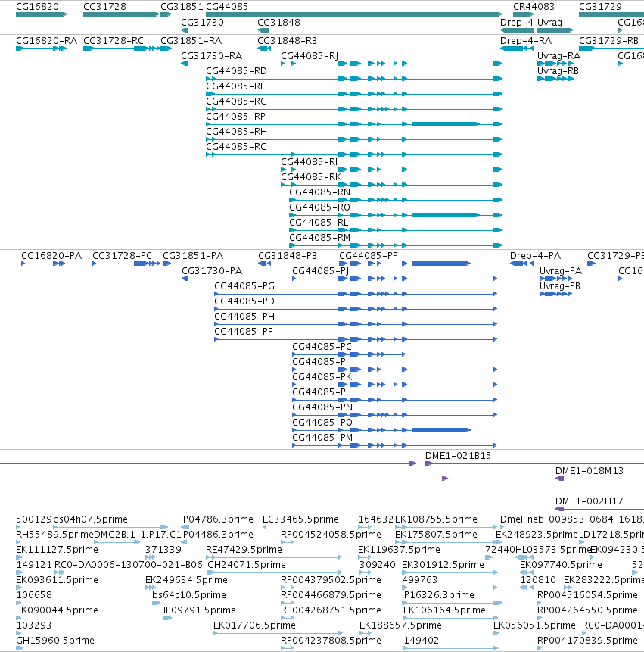Select transcript Drep-4-RA
644x652 pixels.
[517, 48]
